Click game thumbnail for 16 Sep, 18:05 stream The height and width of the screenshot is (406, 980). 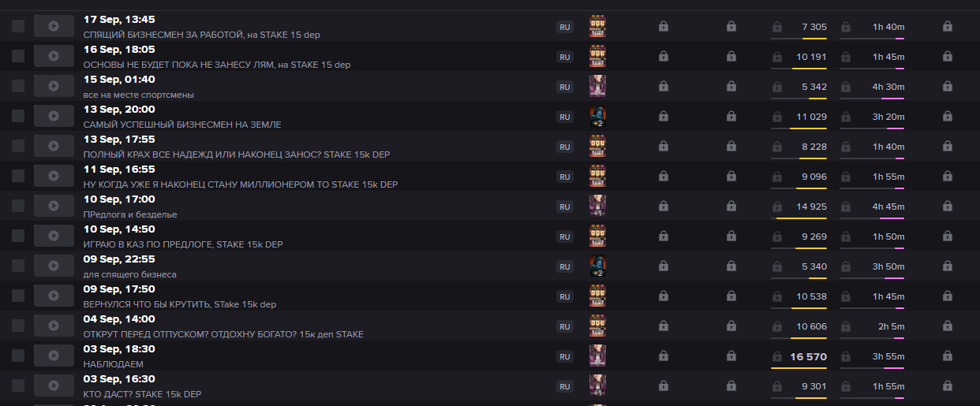coord(597,56)
